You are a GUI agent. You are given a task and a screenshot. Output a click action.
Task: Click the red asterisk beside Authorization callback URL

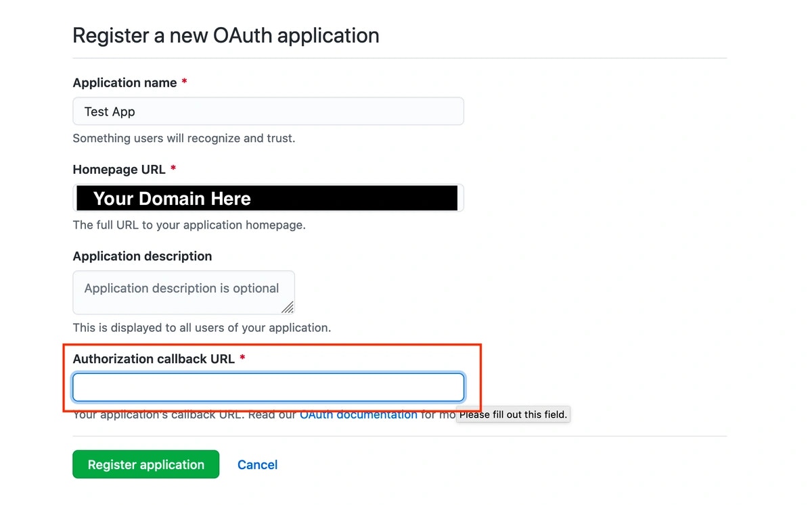pyautogui.click(x=242, y=358)
